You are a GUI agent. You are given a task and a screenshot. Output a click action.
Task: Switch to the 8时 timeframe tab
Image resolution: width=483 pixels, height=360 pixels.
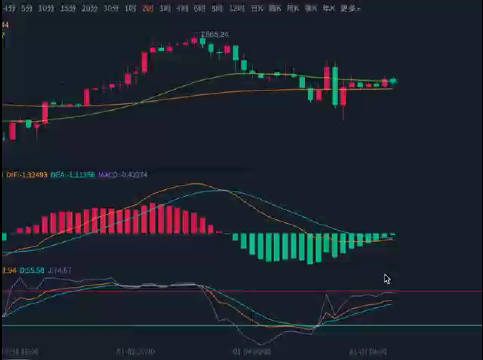coord(217,9)
